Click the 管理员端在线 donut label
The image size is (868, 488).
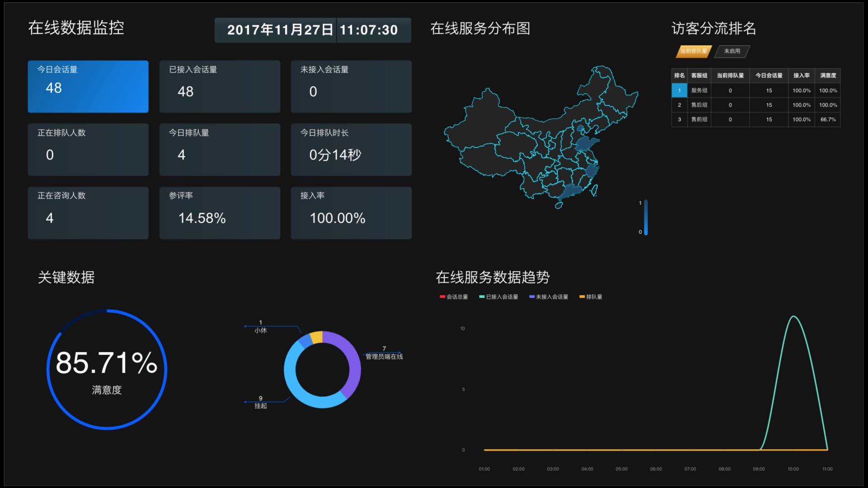click(x=384, y=357)
